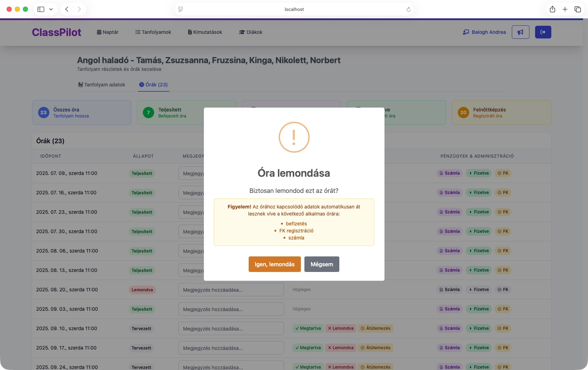Confirm with the Igen, lemondás button

[274, 264]
